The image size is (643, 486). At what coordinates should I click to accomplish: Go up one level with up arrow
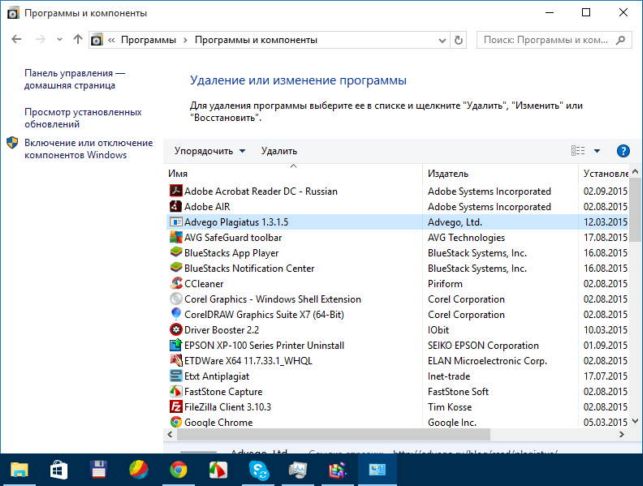[x=78, y=39]
